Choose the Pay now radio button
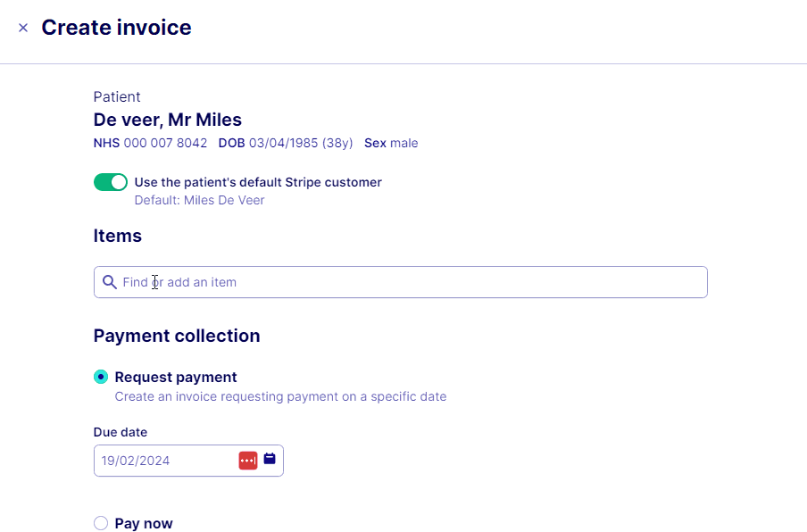The height and width of the screenshot is (532, 807). (x=101, y=523)
